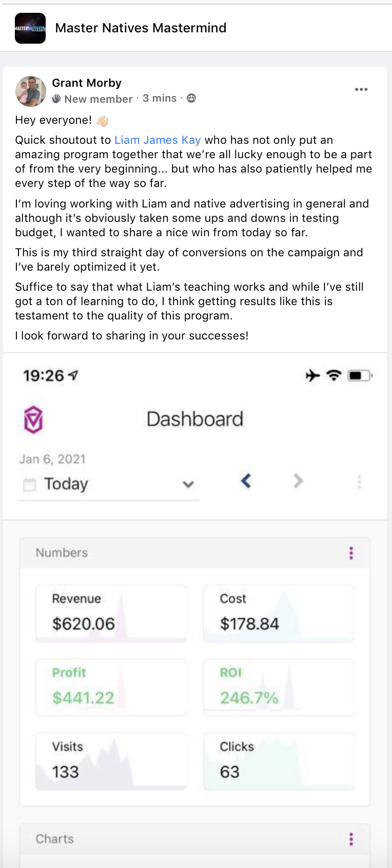Open dashboard header vertical dots menu
392x868 pixels.
[x=359, y=481]
